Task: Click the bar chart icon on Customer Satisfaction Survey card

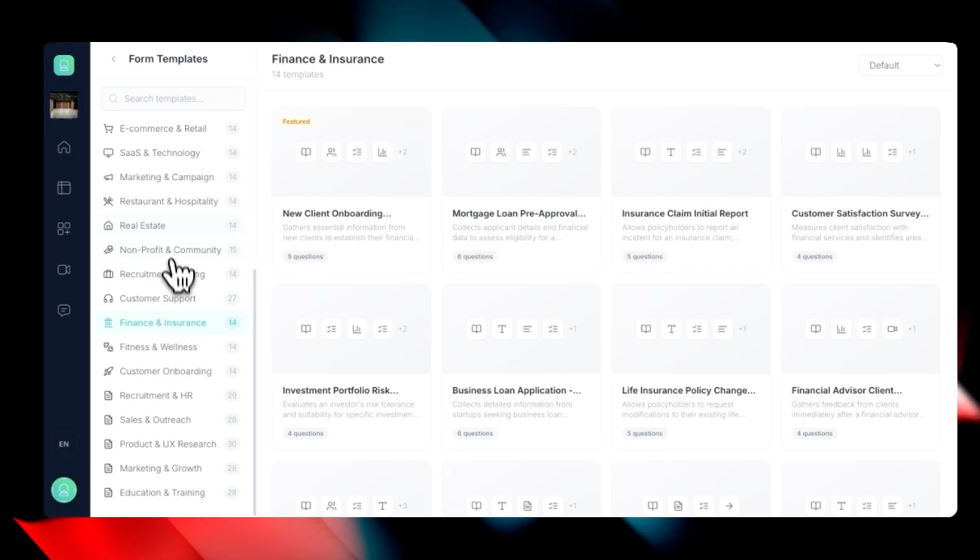Action: (841, 151)
